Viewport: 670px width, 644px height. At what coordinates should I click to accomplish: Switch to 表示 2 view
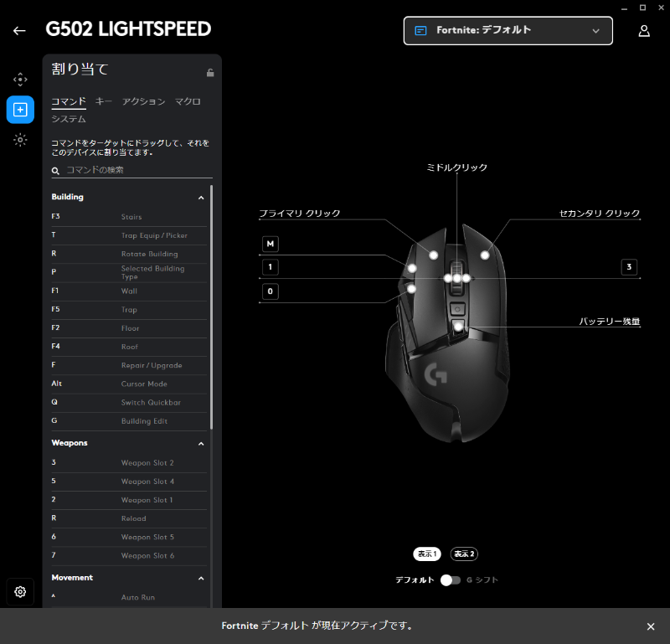click(464, 554)
